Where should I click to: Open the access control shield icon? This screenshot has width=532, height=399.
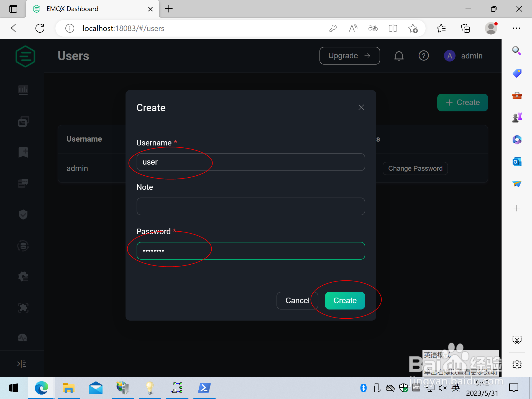click(x=23, y=214)
